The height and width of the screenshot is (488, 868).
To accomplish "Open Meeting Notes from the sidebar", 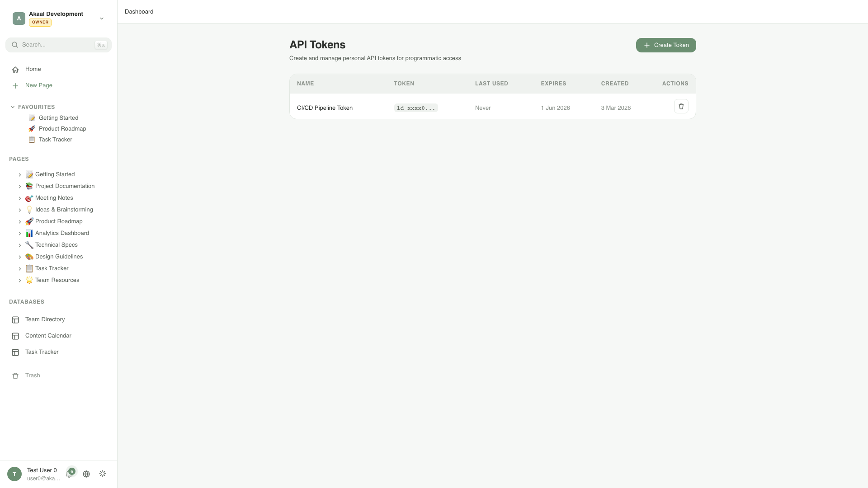I will pos(54,197).
